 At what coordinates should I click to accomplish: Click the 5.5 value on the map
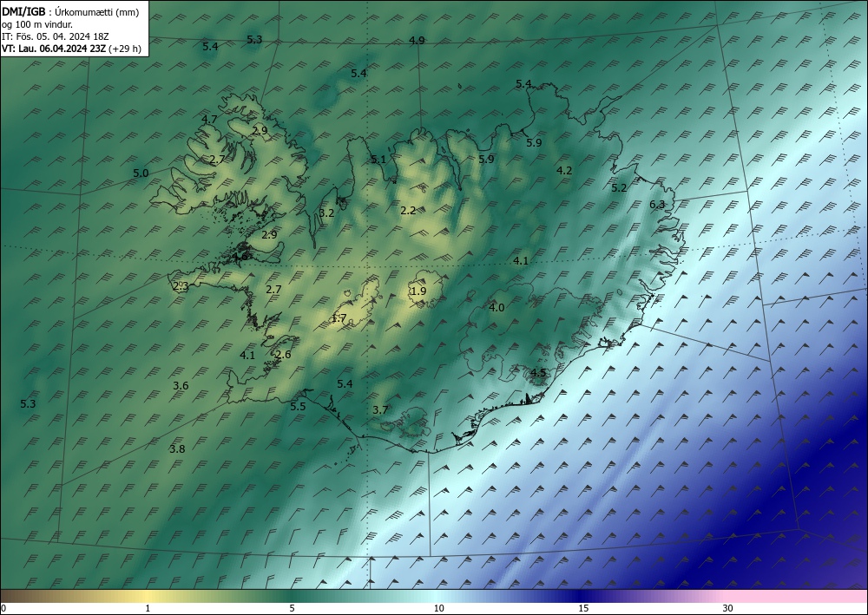click(x=298, y=407)
